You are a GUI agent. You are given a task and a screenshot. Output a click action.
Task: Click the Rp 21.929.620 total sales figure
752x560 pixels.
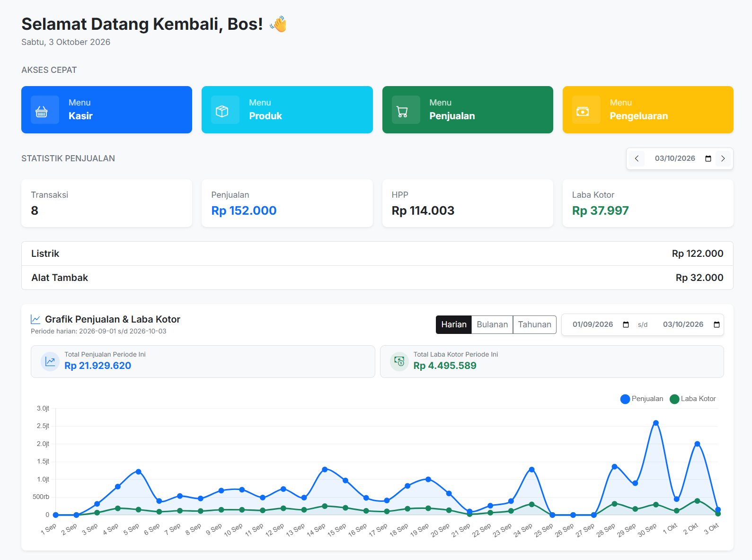97,366
